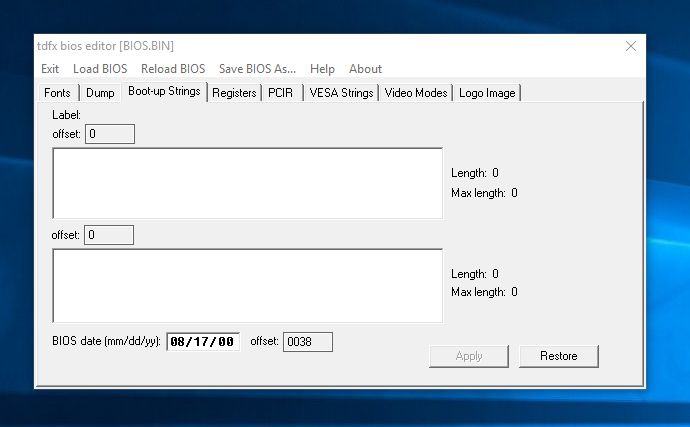Image resolution: width=690 pixels, height=427 pixels.
Task: Open the Video Modes tab
Action: click(x=416, y=93)
